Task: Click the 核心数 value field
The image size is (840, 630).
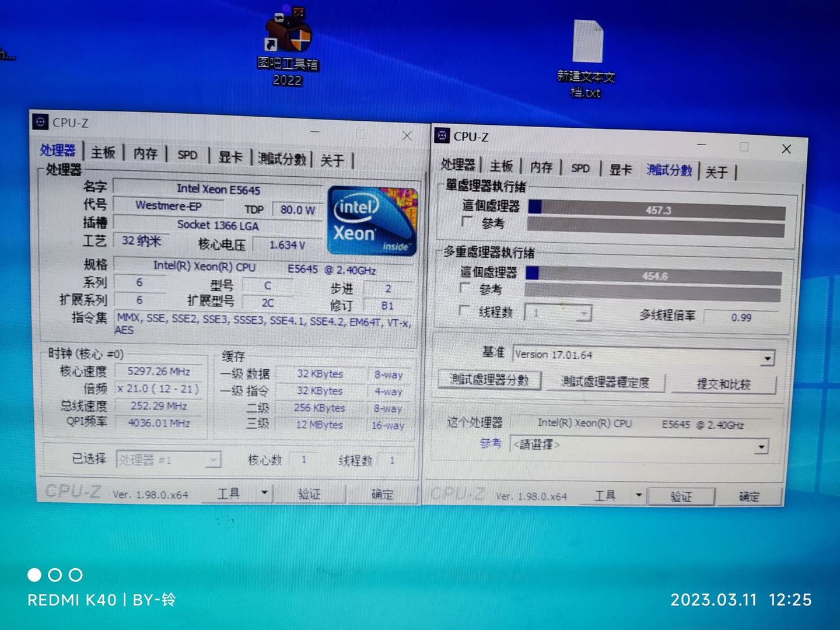Action: 303,460
